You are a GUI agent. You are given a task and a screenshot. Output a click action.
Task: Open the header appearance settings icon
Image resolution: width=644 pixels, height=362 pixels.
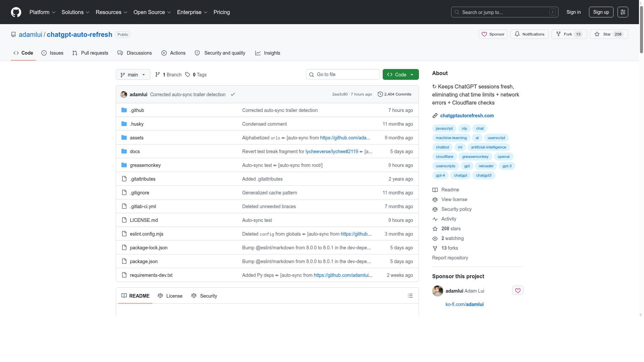pyautogui.click(x=623, y=12)
